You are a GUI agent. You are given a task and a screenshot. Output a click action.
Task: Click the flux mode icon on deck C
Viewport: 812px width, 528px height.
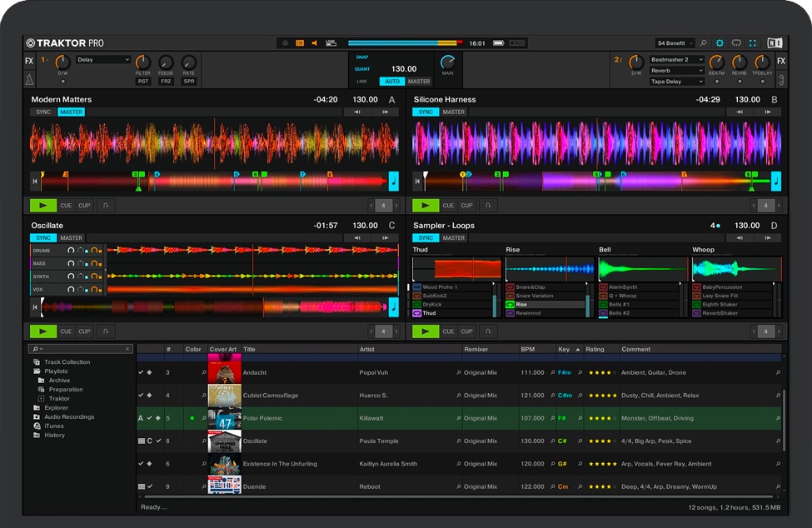point(106,331)
